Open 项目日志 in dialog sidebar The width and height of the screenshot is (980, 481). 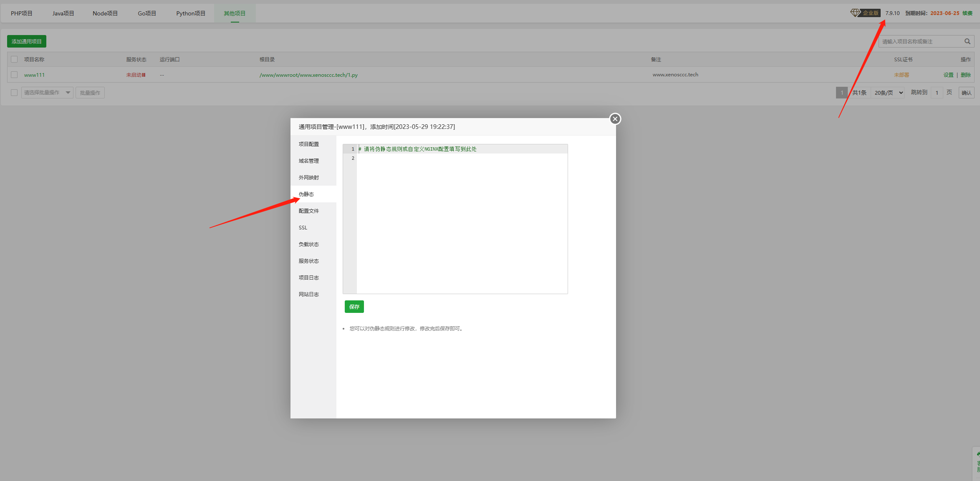(x=313, y=277)
